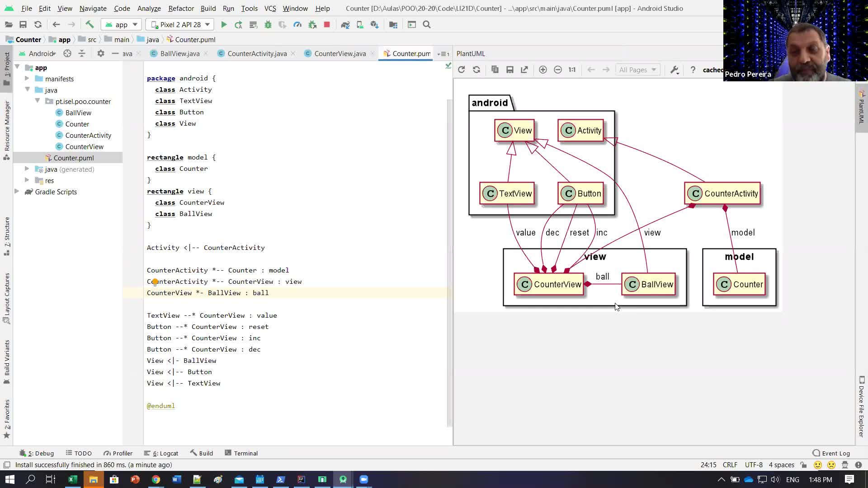
Task: Click the PlantUML help question mark icon
Action: pyautogui.click(x=693, y=70)
